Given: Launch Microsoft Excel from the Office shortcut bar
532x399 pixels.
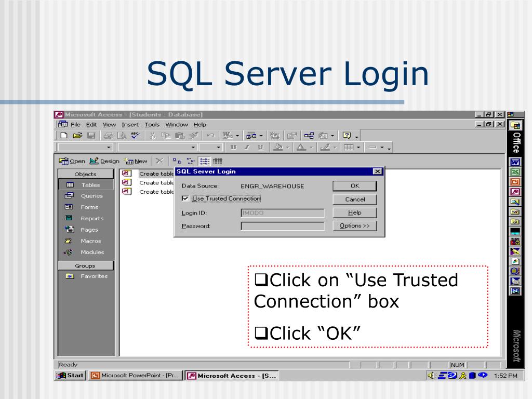Looking at the screenshot, I should click(x=515, y=172).
